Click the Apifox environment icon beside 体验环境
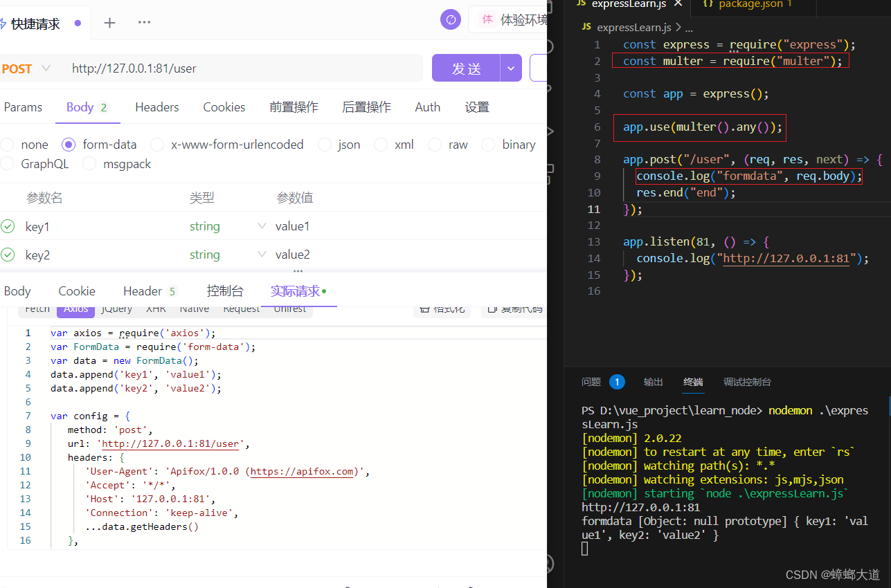The image size is (891, 588). point(487,20)
